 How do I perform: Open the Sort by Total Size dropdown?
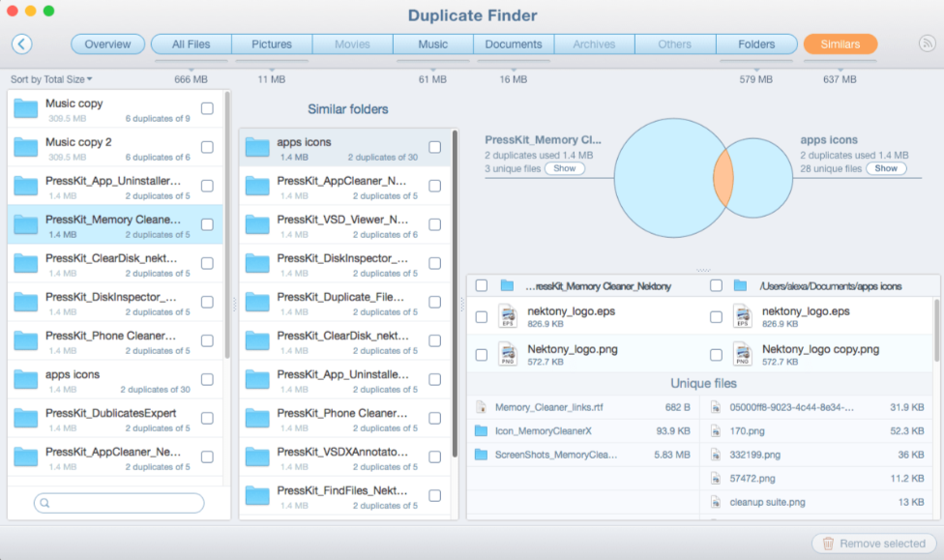[51, 79]
